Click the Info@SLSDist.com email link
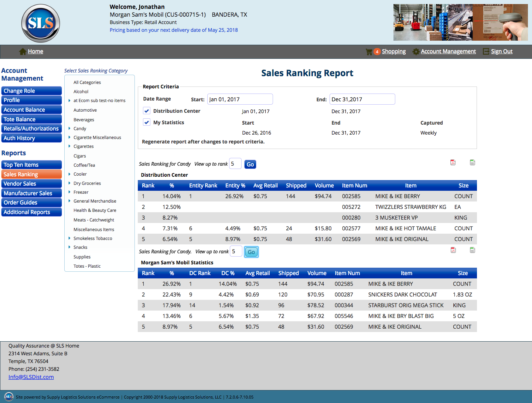The image size is (532, 403). pos(31,377)
